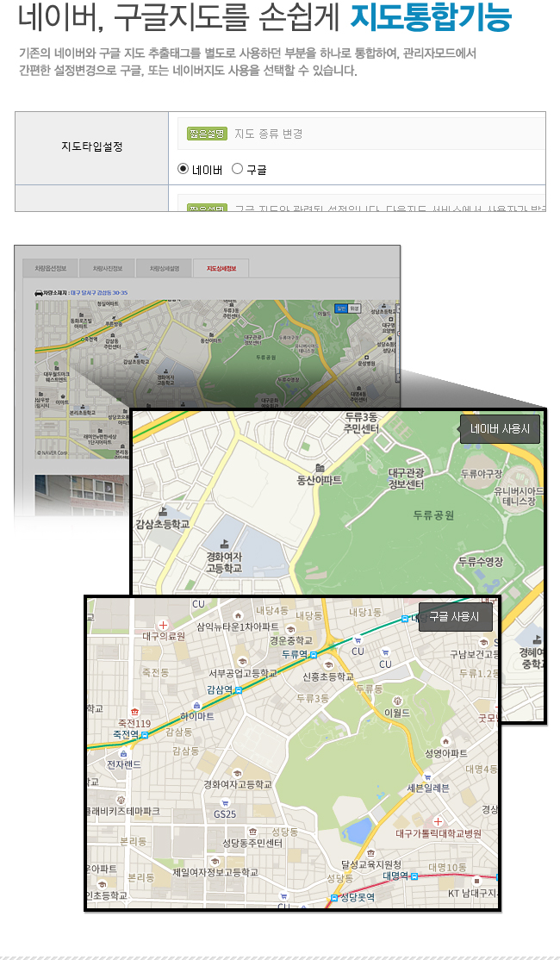The width and height of the screenshot is (560, 960).
Task: Select the 구글 map type radio button
Action: [x=238, y=169]
